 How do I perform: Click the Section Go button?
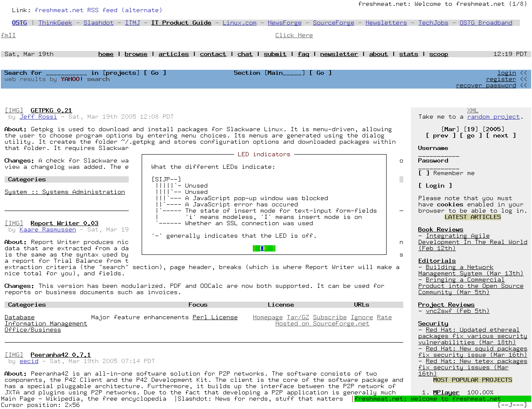(x=320, y=73)
